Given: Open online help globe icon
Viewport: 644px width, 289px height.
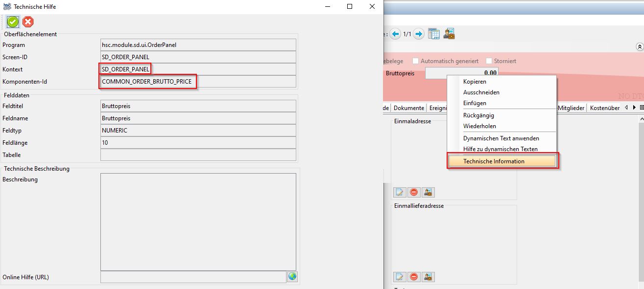Looking at the screenshot, I should click(x=292, y=277).
